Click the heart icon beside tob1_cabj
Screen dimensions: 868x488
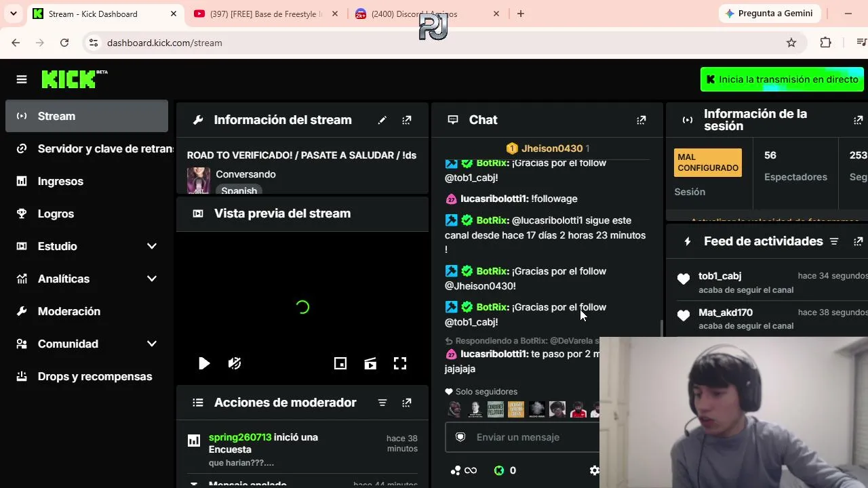[684, 279]
